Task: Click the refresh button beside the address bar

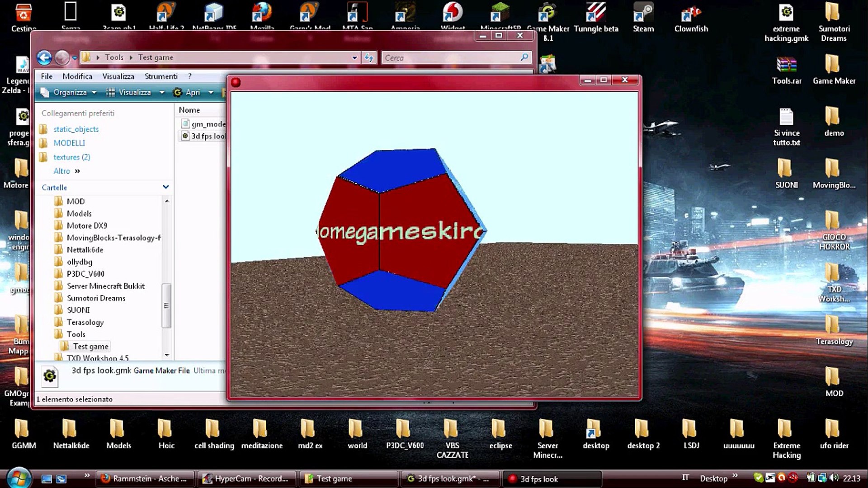Action: (369, 57)
